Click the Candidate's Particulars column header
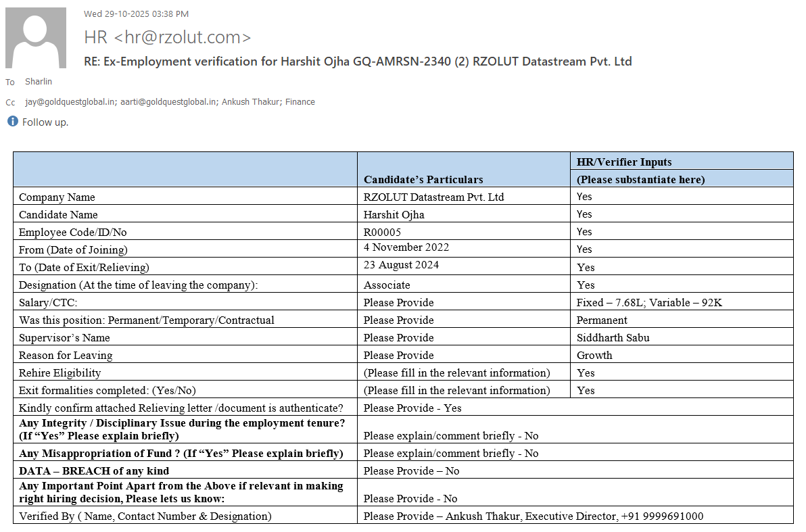Image resolution: width=806 pixels, height=532 pixels. click(423, 179)
